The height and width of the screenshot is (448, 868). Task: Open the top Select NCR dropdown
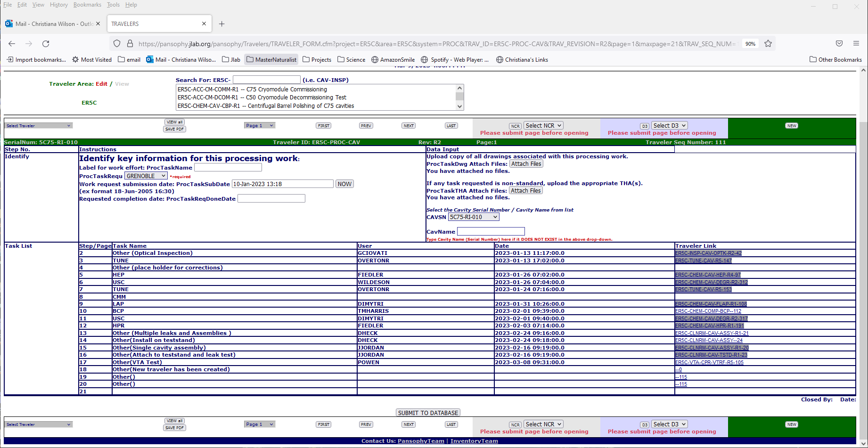pyautogui.click(x=543, y=126)
